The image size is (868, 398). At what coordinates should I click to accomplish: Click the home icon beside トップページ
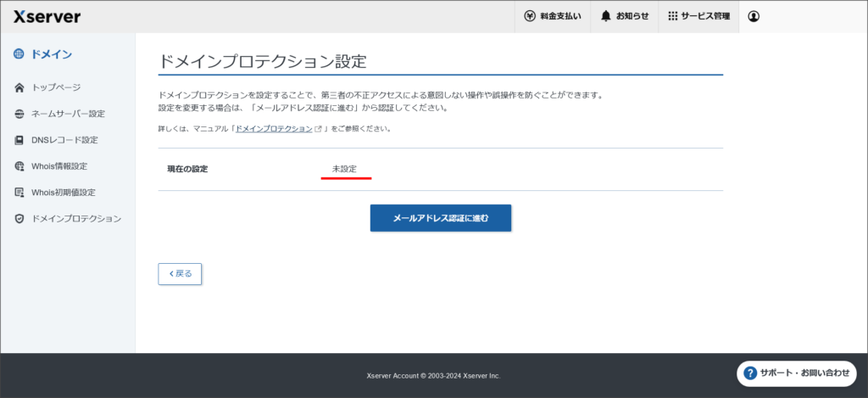(x=19, y=87)
